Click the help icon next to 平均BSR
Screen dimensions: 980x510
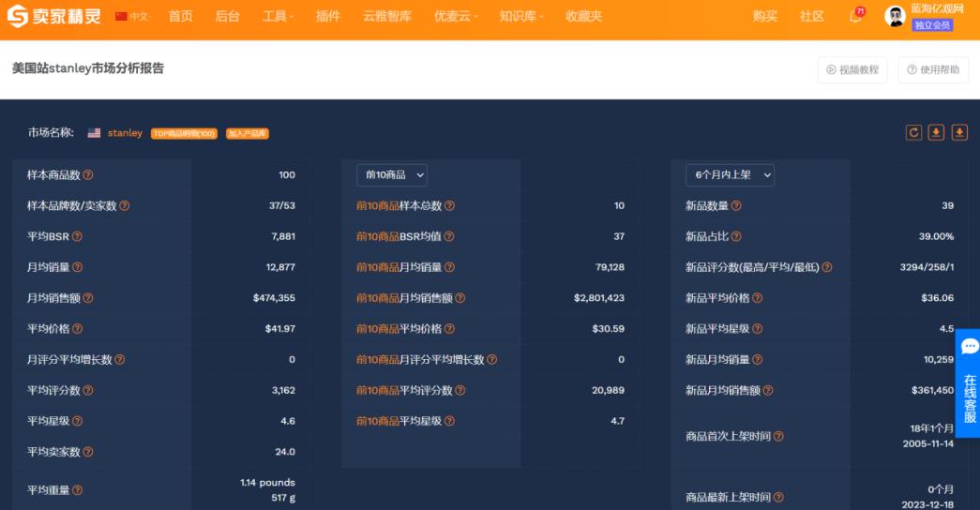coord(77,236)
